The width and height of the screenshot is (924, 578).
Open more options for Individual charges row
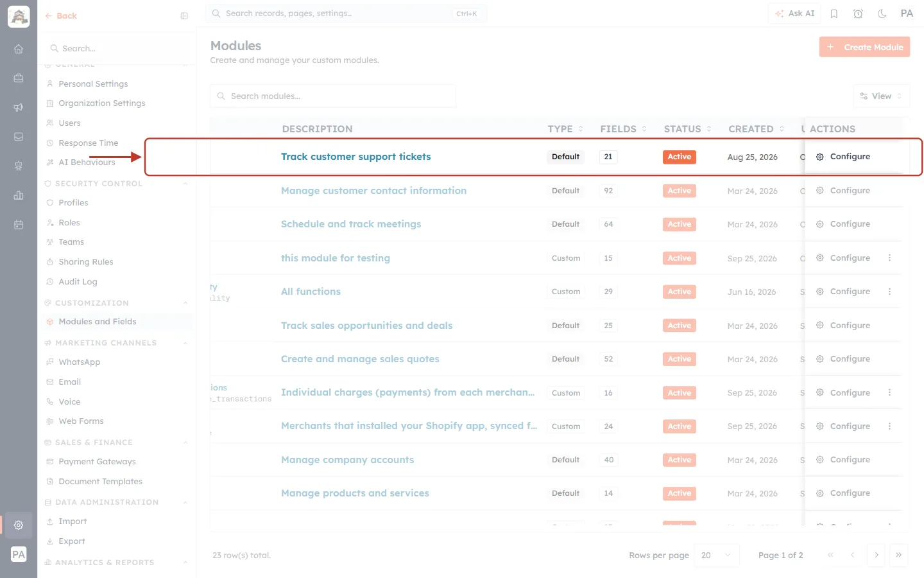coord(889,392)
